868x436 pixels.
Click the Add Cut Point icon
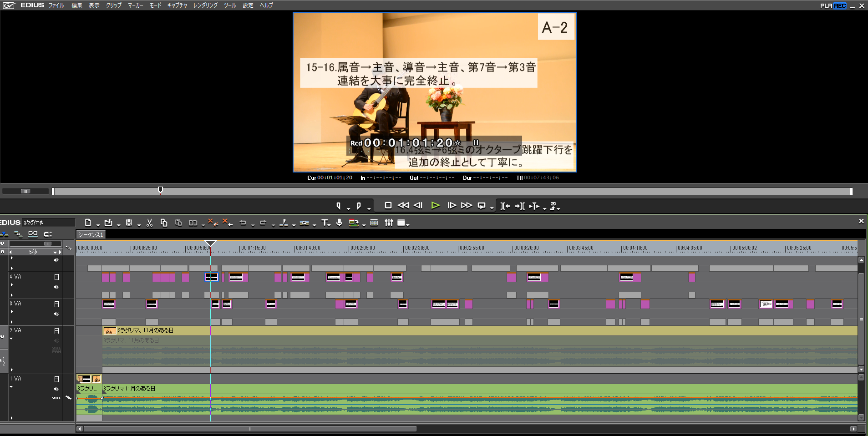[x=284, y=223]
